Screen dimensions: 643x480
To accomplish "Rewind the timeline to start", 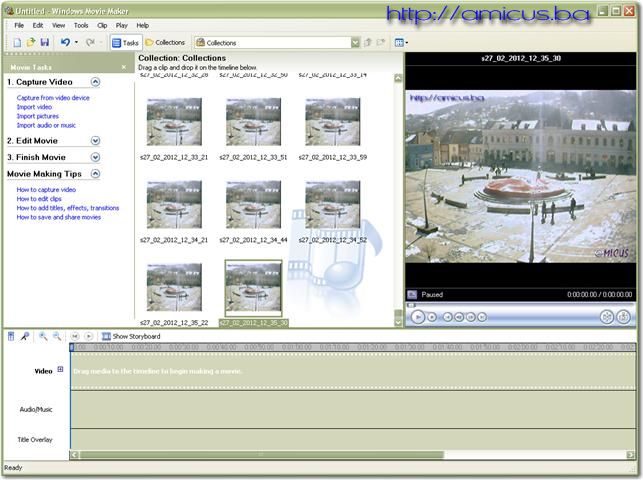I will pos(75,337).
